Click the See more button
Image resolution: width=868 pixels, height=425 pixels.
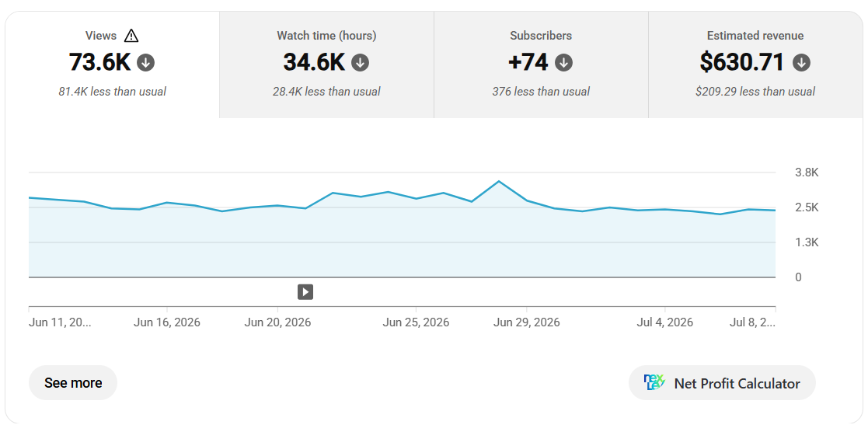pos(73,382)
